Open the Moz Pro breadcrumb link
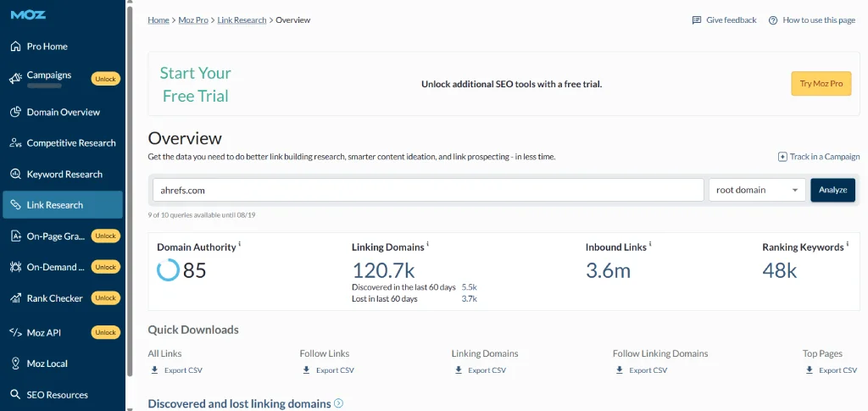This screenshot has height=411, width=868. click(193, 19)
